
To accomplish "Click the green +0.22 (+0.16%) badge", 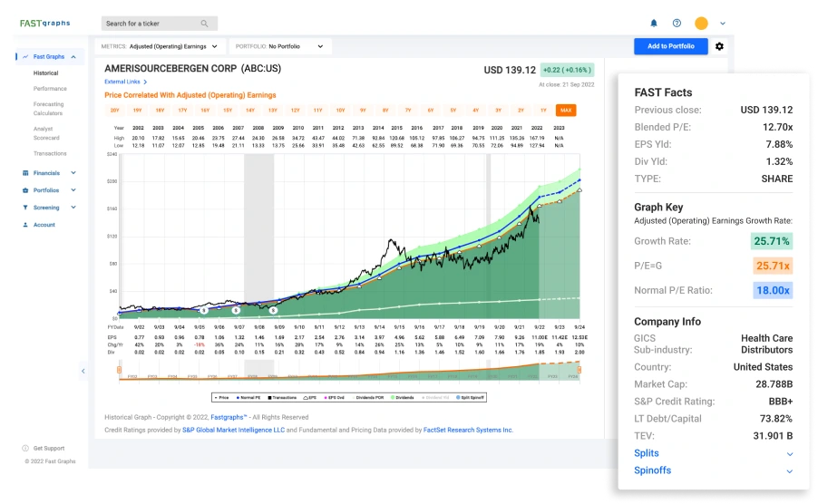I will tap(567, 70).
